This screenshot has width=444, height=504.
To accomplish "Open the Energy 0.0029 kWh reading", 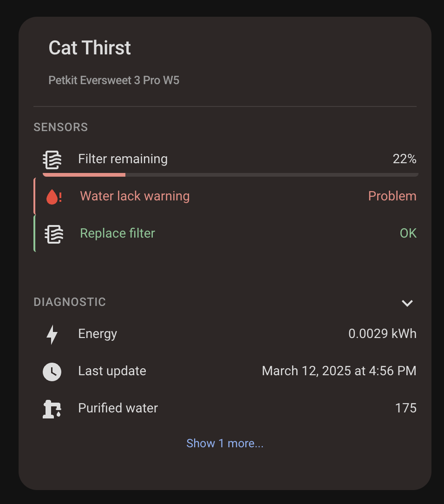I will coord(382,334).
